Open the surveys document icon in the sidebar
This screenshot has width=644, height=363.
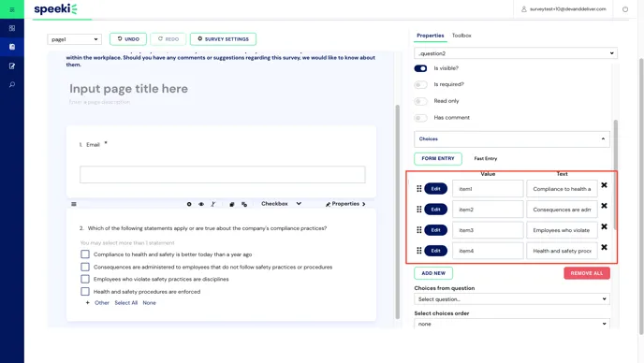(12, 47)
